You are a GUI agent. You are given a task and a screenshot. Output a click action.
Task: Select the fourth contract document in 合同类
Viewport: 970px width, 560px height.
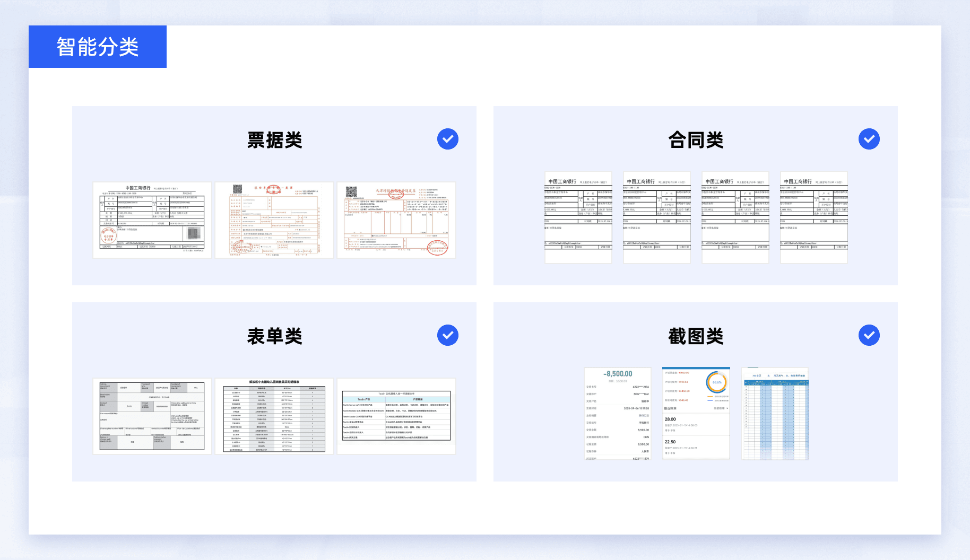(x=813, y=217)
